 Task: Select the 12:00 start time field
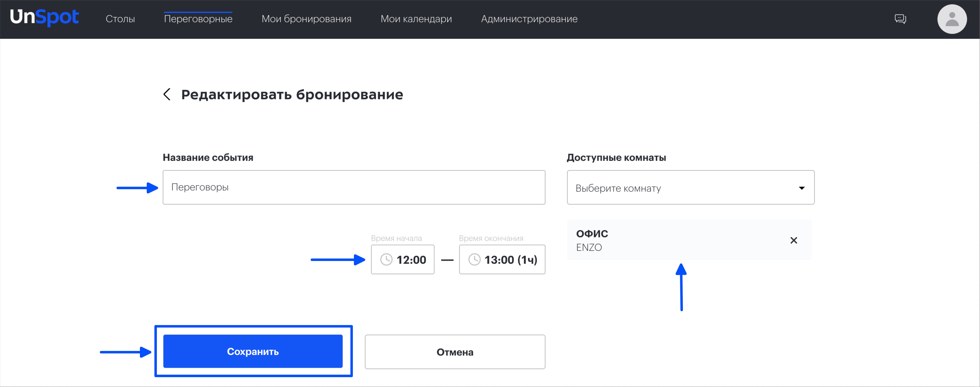(x=402, y=260)
